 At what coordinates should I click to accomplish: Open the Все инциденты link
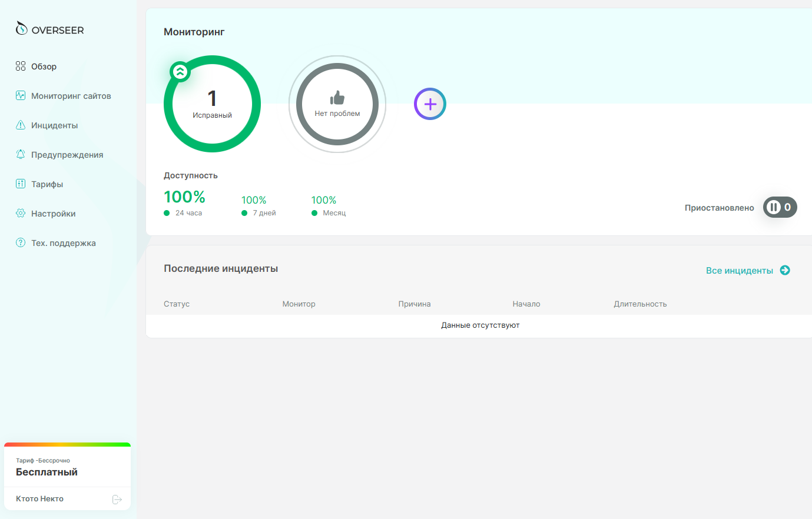(x=739, y=271)
